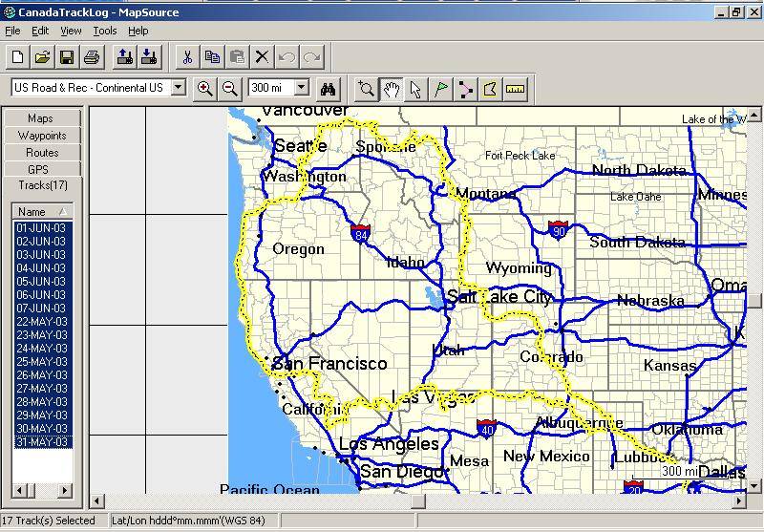Switch to the Tracks(17) tab
The width and height of the screenshot is (764, 532).
[x=43, y=185]
